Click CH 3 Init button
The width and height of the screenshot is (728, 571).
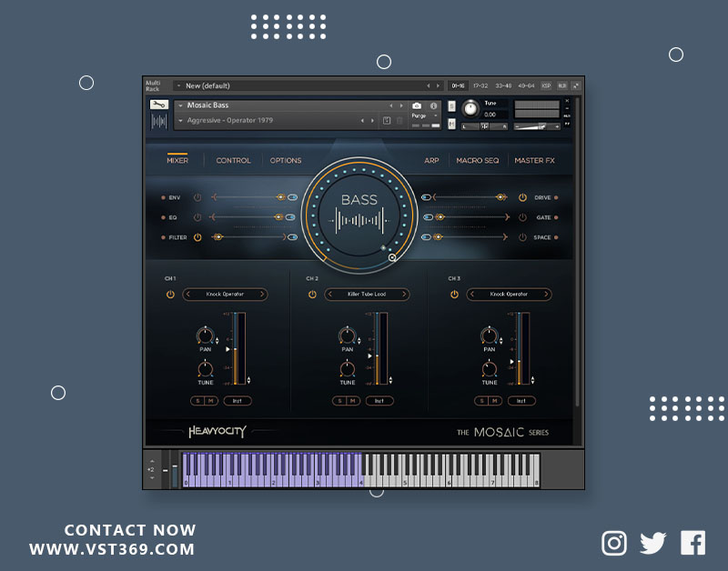pos(521,401)
